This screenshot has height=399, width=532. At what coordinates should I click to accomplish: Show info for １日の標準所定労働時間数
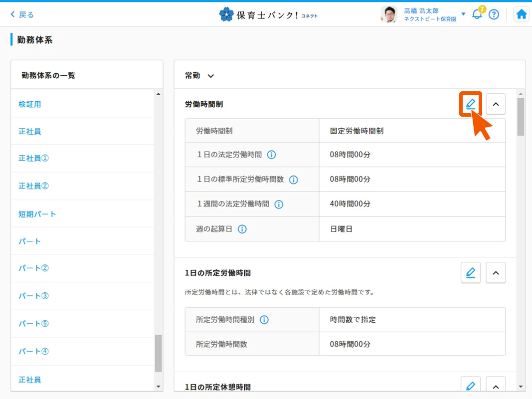(x=294, y=180)
